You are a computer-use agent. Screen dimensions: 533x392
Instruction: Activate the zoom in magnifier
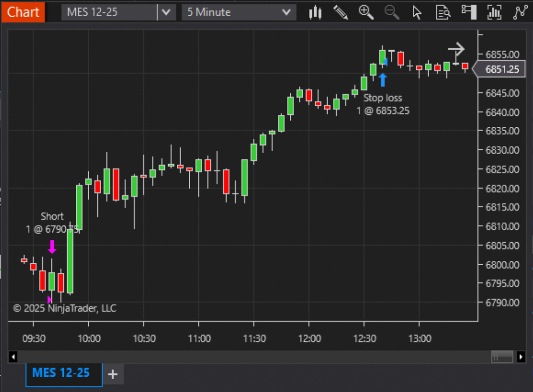pos(366,12)
